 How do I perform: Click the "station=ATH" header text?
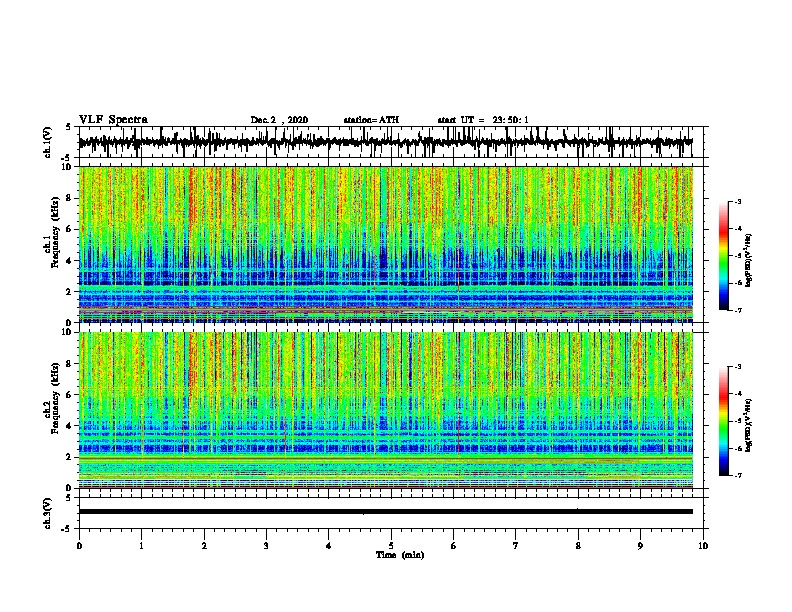[x=371, y=120]
